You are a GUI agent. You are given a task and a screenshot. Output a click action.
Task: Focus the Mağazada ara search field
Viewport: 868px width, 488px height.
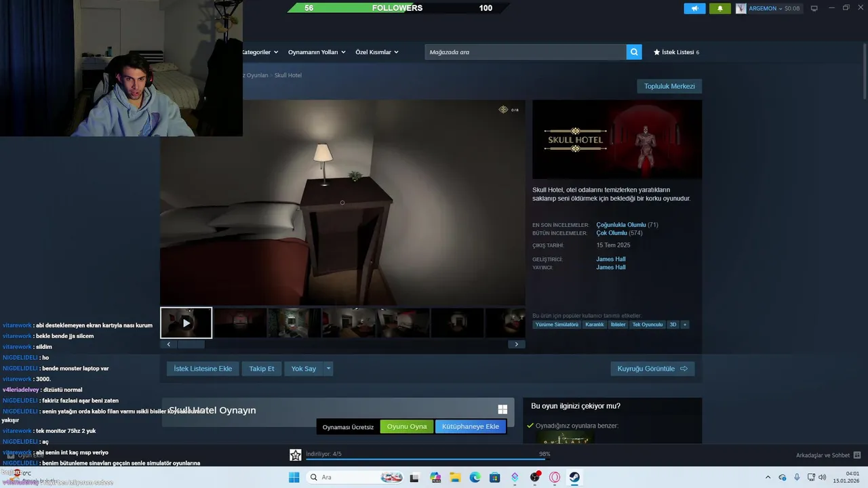pos(526,52)
